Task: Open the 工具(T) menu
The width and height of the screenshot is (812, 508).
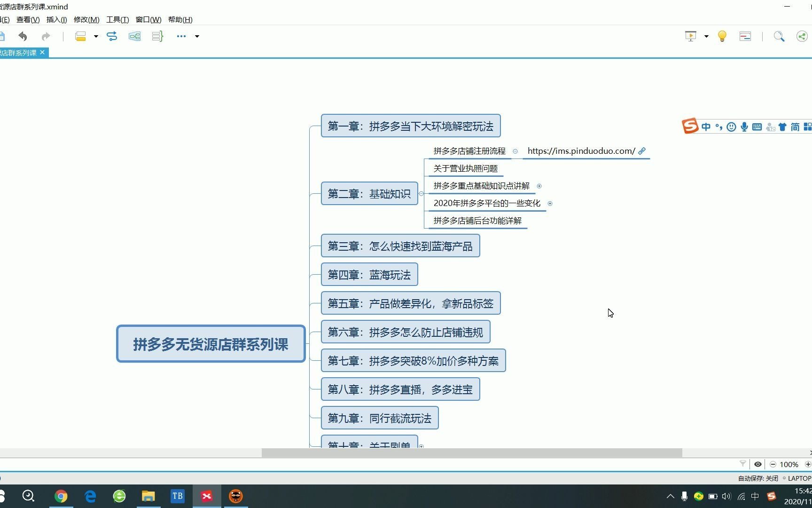Action: coord(117,19)
